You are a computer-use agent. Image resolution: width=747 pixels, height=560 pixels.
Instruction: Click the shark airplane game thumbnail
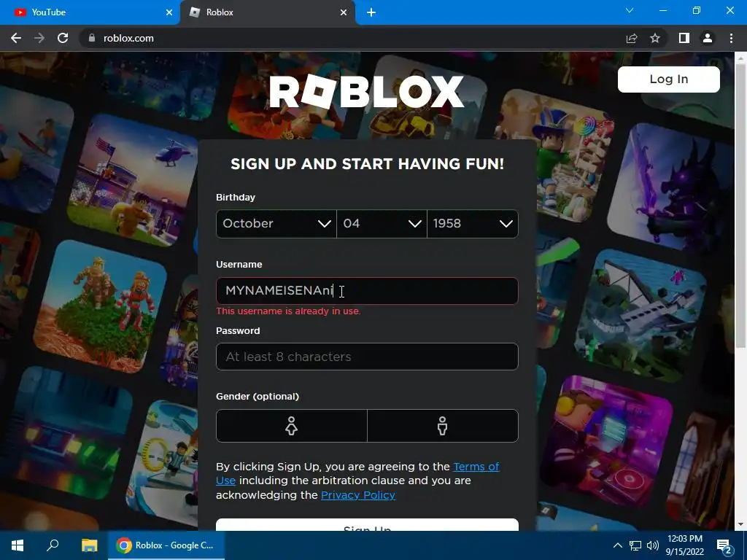click(640, 316)
